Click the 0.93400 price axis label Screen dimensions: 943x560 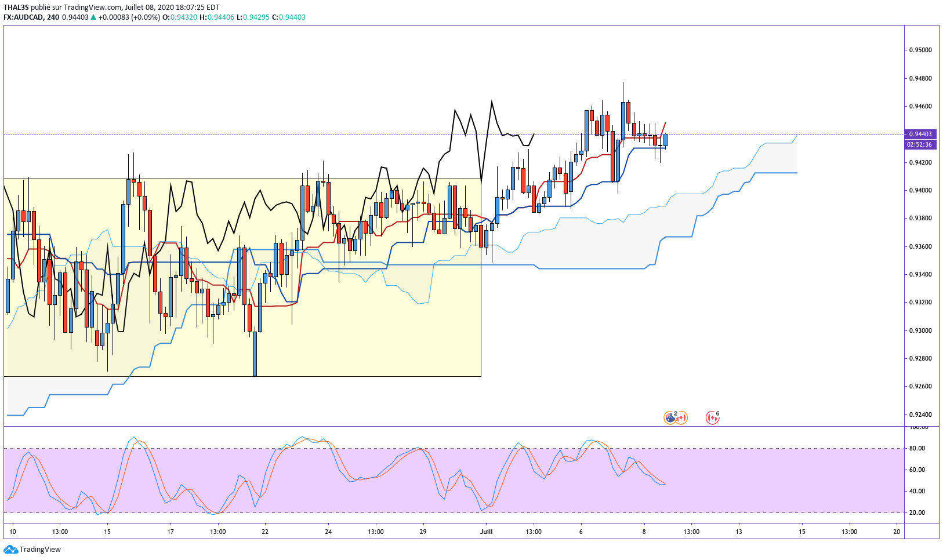click(920, 274)
